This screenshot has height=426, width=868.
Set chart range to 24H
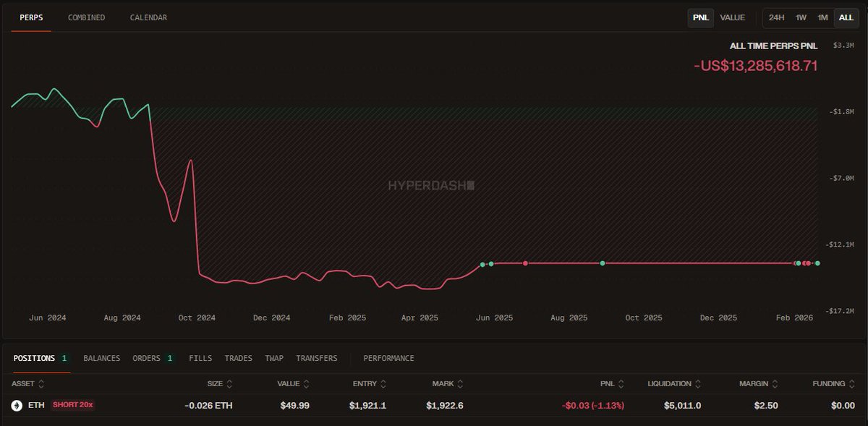click(x=776, y=17)
